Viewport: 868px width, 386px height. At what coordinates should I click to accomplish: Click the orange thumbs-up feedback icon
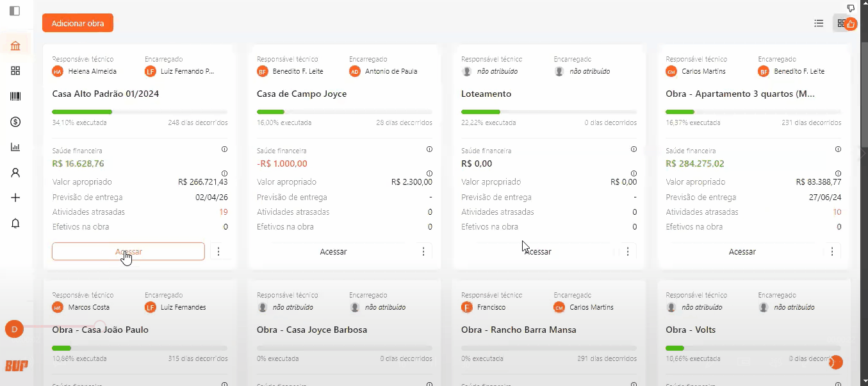pos(851,24)
